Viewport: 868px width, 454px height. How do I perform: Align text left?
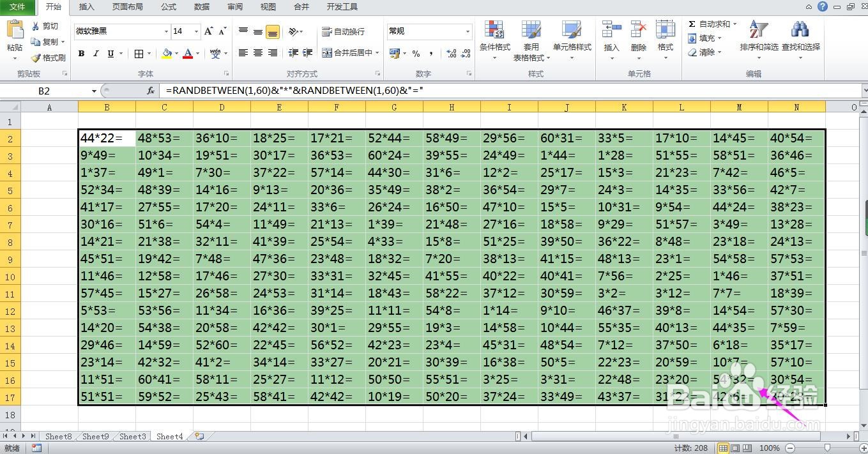[243, 53]
